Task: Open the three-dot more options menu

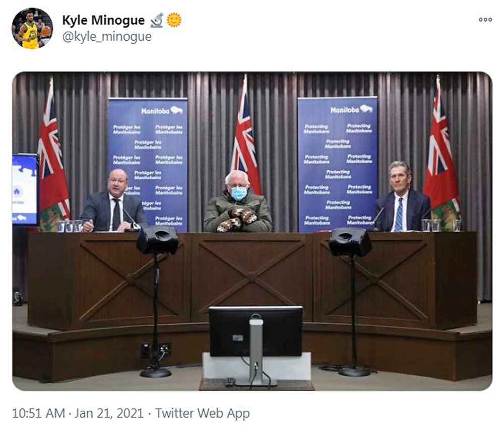Action: (x=485, y=20)
